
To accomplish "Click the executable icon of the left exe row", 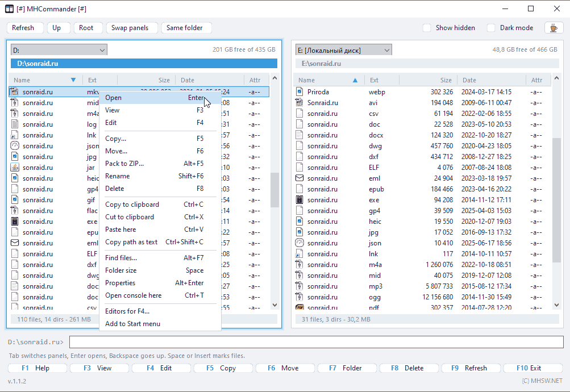I will [15, 221].
